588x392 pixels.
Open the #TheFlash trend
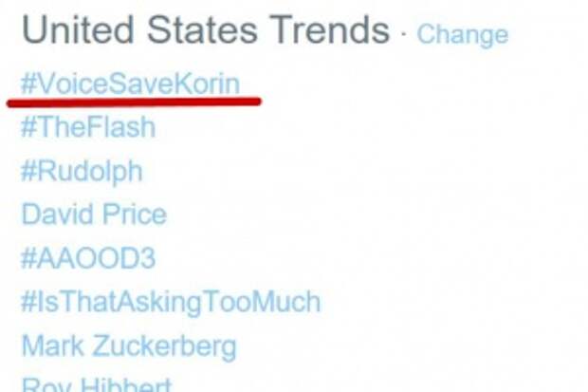point(88,127)
